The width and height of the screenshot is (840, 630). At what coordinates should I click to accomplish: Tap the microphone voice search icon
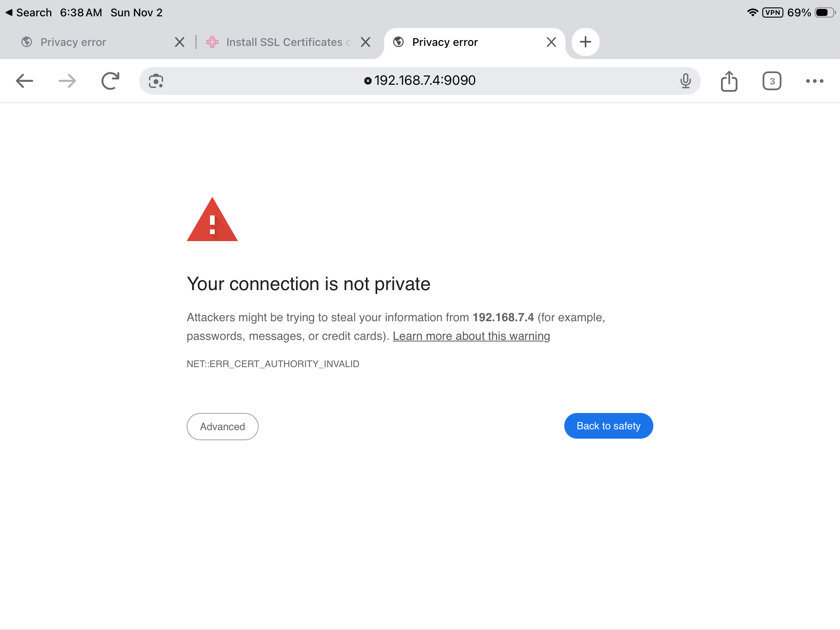(x=686, y=81)
